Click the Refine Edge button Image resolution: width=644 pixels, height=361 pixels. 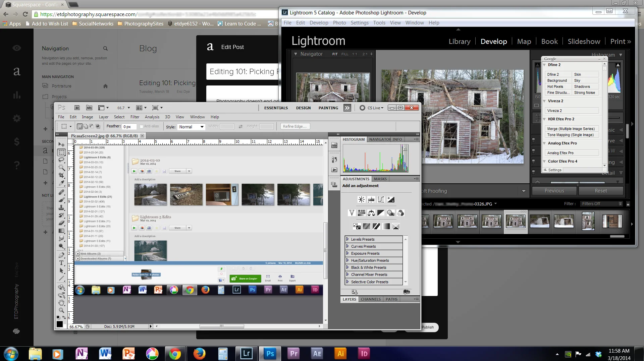click(x=295, y=126)
